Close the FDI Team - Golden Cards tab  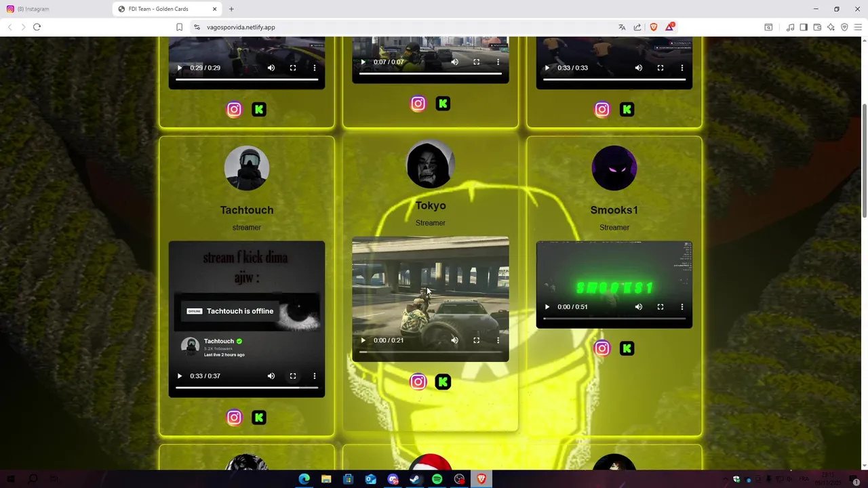click(x=215, y=9)
